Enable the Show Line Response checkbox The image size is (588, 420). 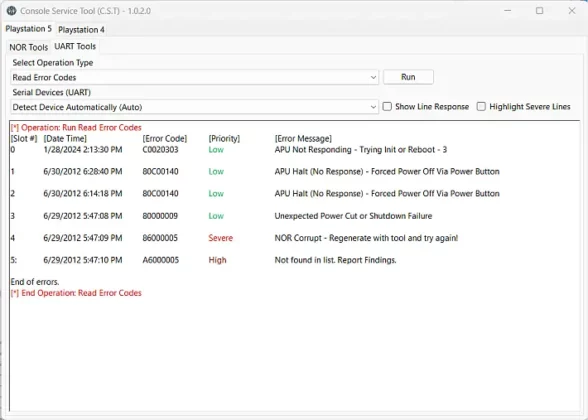pyautogui.click(x=387, y=106)
